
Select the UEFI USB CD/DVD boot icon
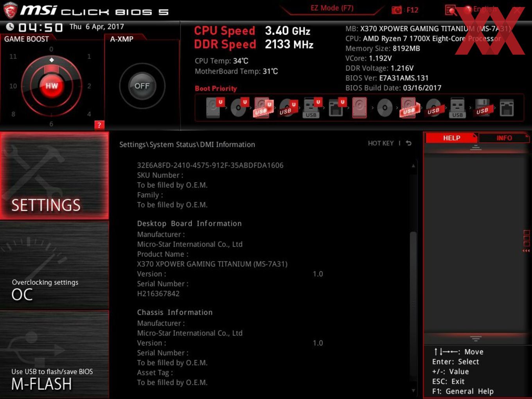tap(288, 108)
